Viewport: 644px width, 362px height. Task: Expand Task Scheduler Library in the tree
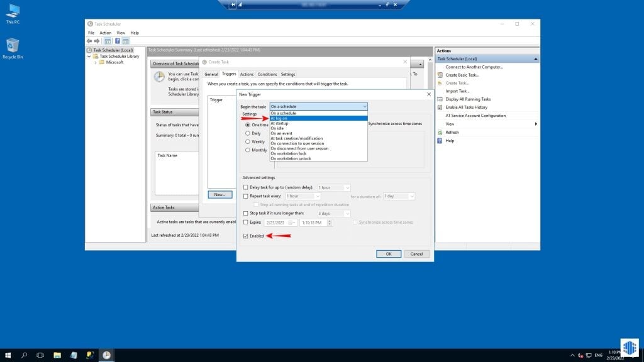(88, 55)
